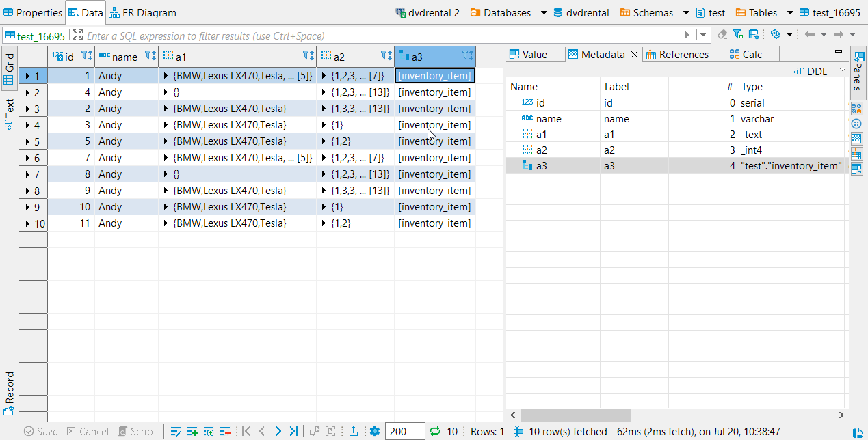Open metadata panel view menu triangle
The height and width of the screenshot is (440, 868).
click(x=843, y=70)
